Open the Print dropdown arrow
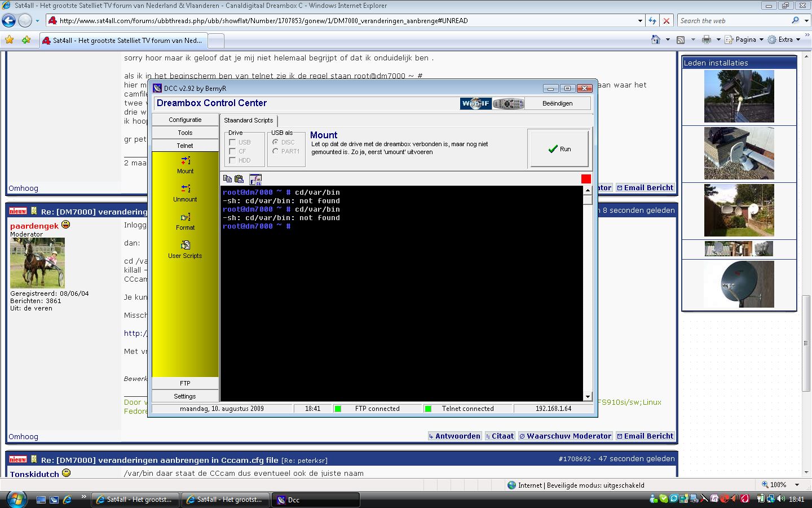812x508 pixels. coord(718,40)
